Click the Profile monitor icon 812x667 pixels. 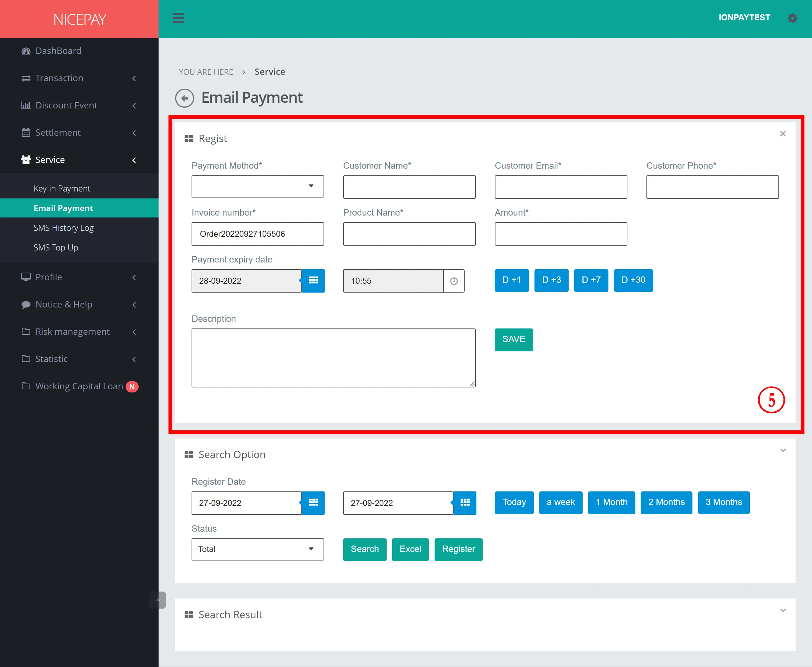tap(26, 277)
